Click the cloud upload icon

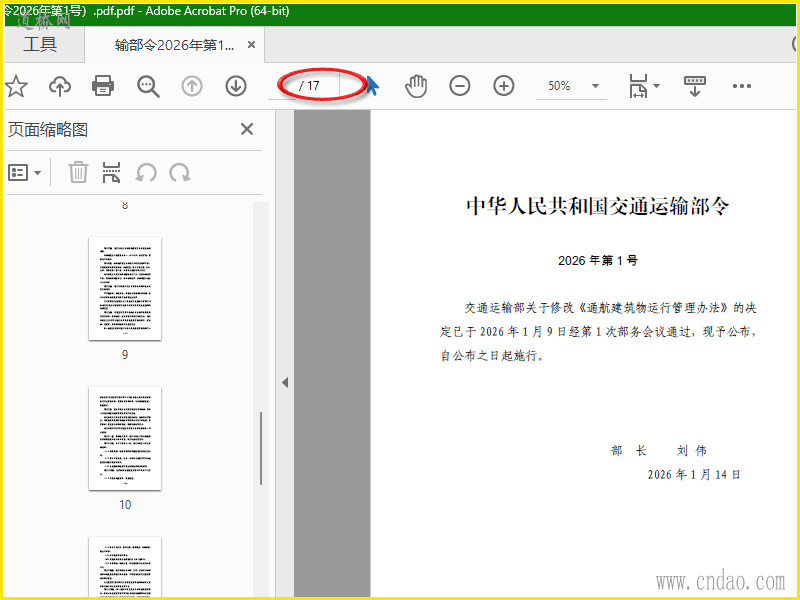60,86
